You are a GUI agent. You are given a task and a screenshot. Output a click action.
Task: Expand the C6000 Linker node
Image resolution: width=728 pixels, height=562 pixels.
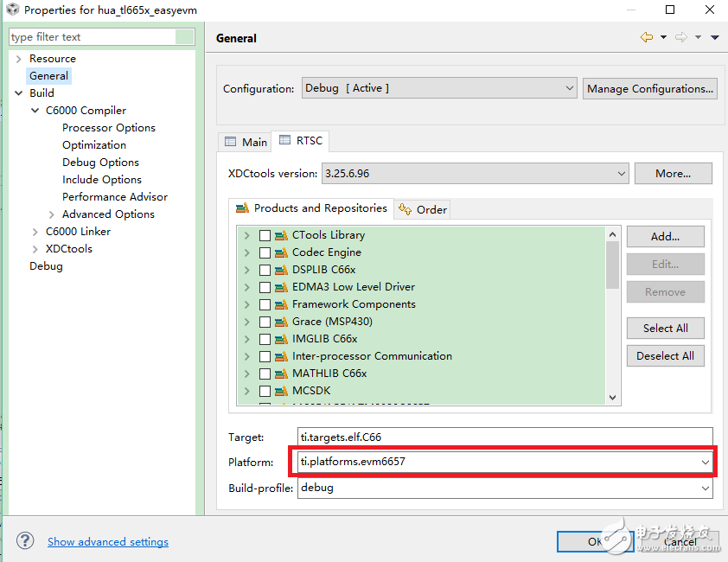click(35, 232)
